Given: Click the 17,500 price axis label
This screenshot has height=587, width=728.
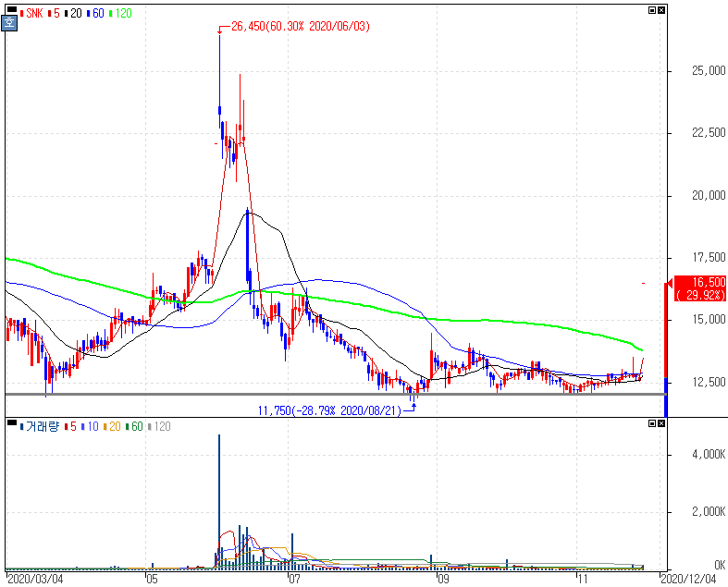Looking at the screenshot, I should [709, 258].
